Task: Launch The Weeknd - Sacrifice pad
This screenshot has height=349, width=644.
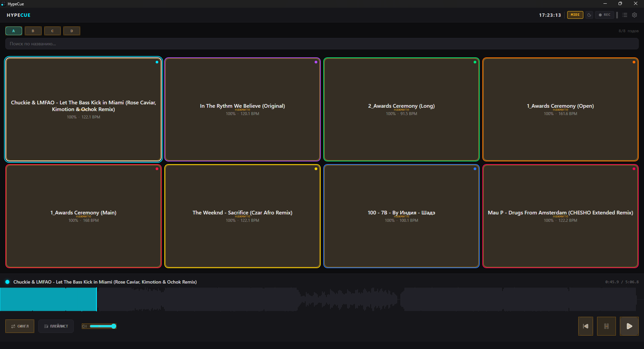Action: coord(243,216)
